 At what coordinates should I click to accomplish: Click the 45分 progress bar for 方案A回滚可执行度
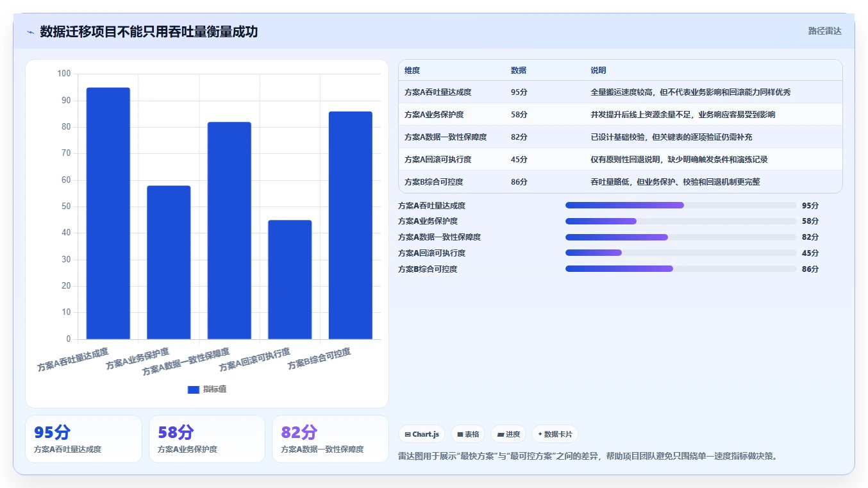681,253
